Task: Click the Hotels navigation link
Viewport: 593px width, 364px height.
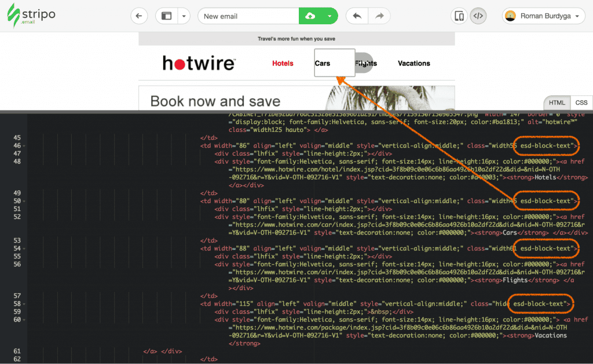Action: coord(283,64)
